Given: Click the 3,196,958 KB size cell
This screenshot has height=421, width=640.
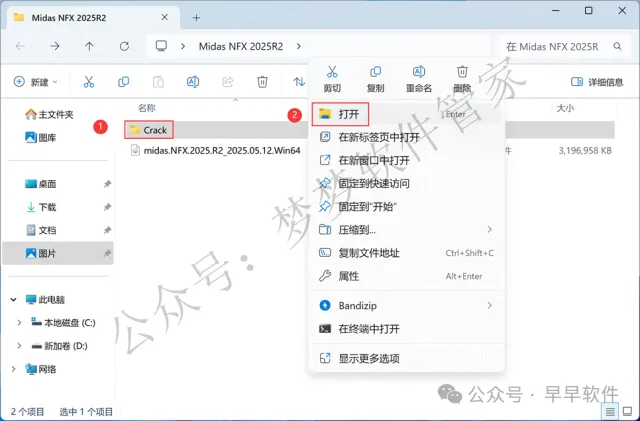Looking at the screenshot, I should [585, 151].
